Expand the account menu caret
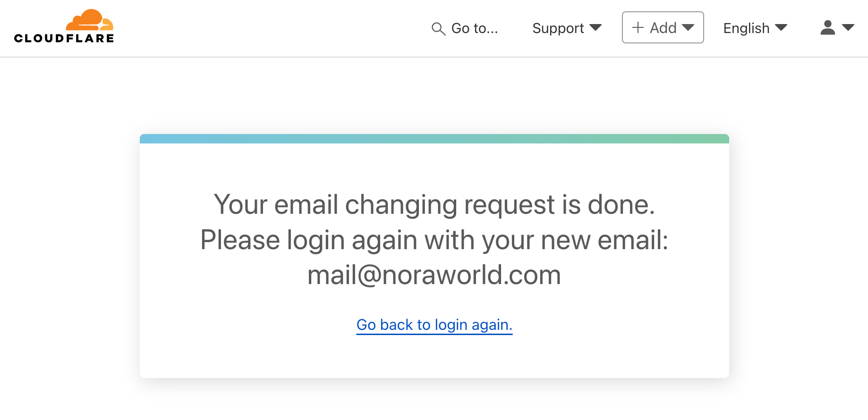This screenshot has width=868, height=420. [849, 27]
